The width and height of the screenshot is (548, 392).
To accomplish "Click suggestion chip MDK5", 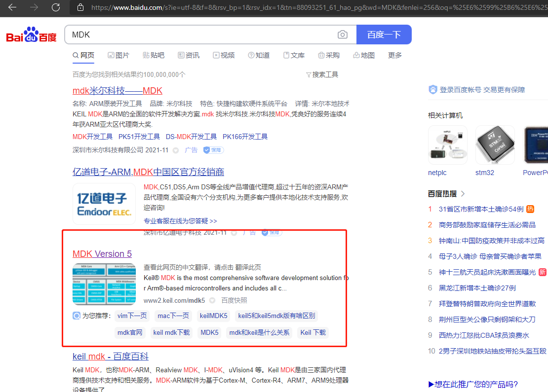I will pos(210,333).
